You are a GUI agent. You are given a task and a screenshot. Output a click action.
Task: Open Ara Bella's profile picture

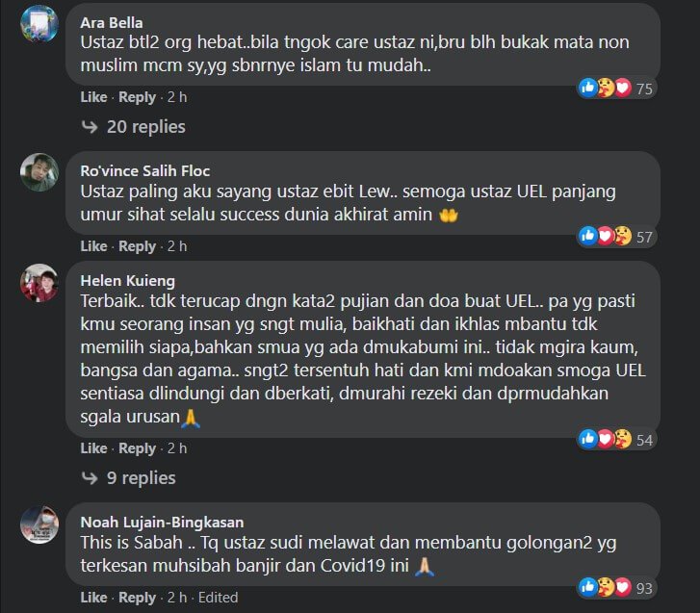pyautogui.click(x=39, y=24)
